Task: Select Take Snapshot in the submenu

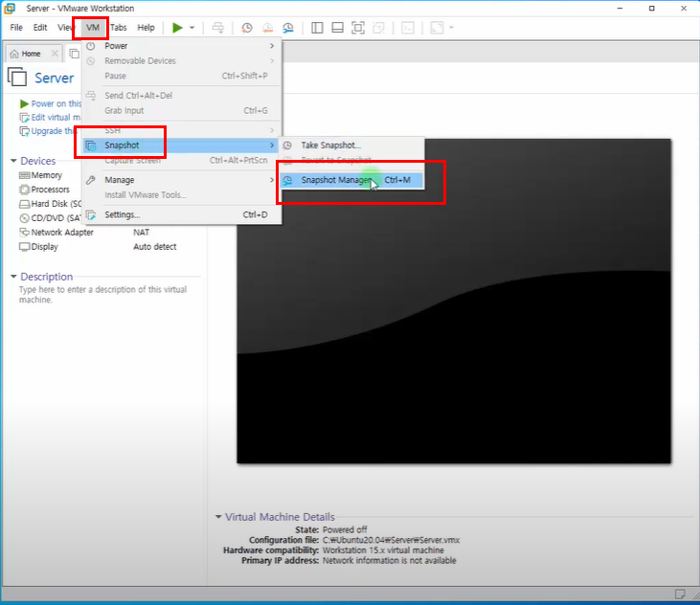Action: (x=351, y=146)
